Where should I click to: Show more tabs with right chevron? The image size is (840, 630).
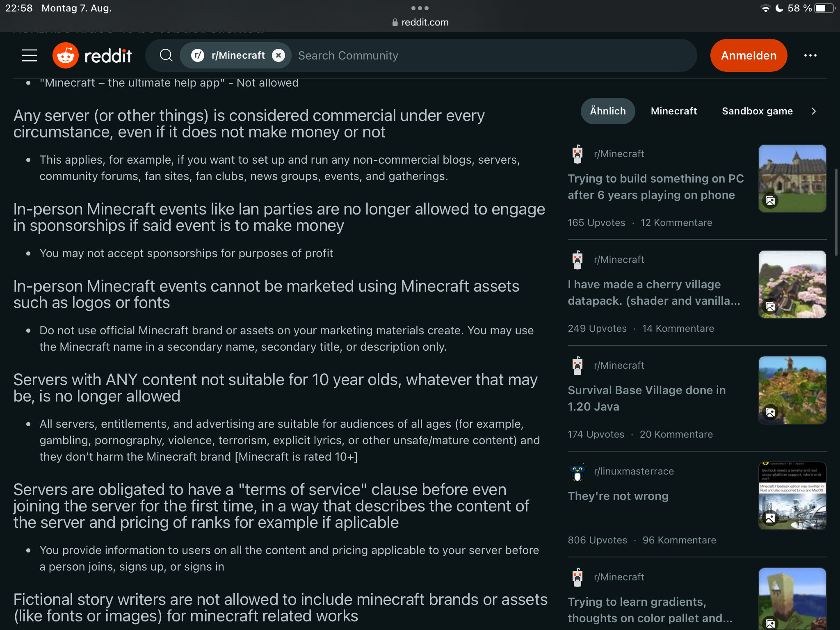(814, 111)
